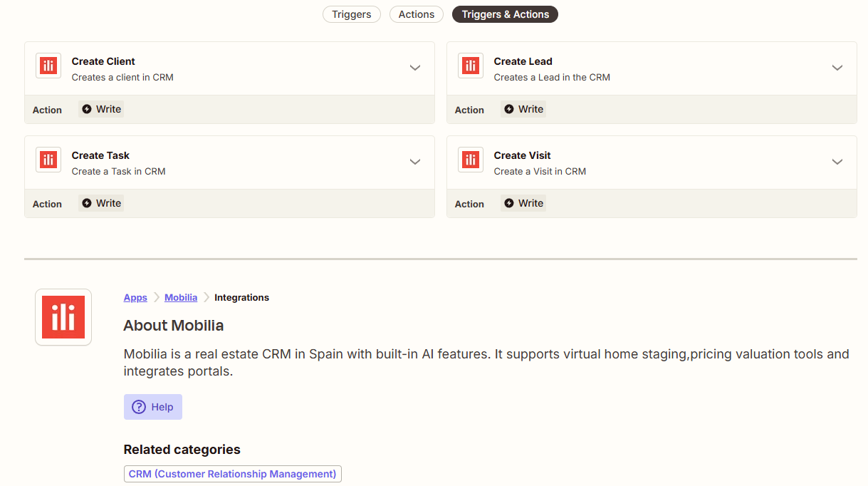This screenshot has width=868, height=486.
Task: Click Write bolt icon under Create Client
Action: pyautogui.click(x=87, y=109)
